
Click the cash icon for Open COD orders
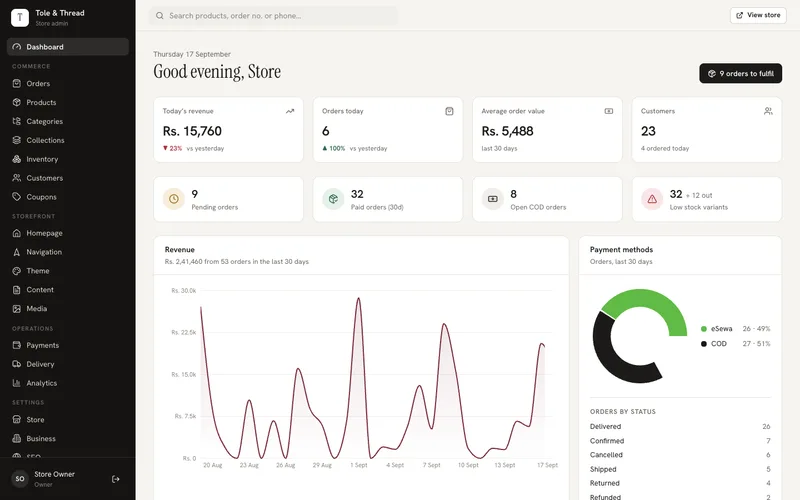pyautogui.click(x=492, y=199)
